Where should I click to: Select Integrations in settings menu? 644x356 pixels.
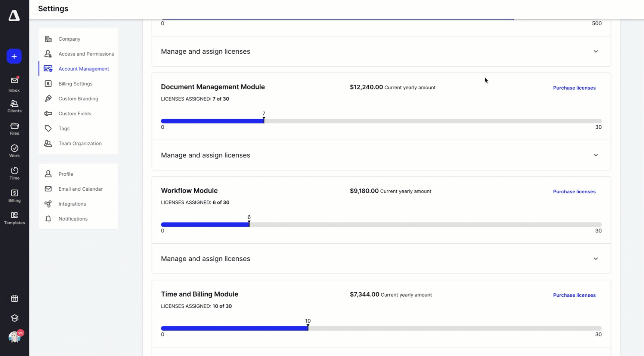click(x=72, y=204)
